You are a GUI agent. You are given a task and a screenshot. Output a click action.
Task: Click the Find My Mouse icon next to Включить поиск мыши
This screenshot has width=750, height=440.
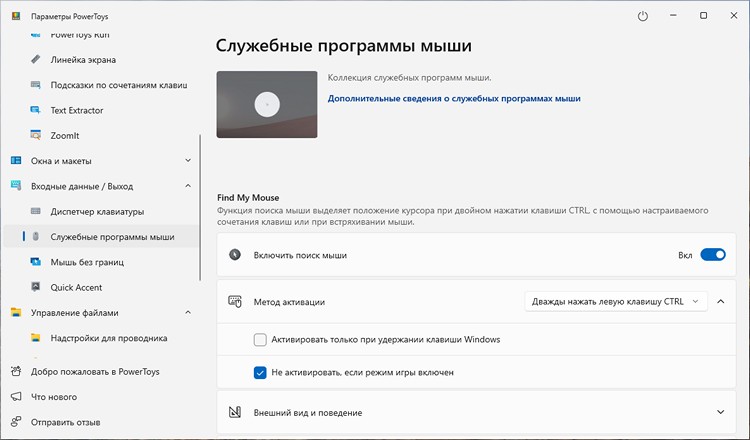[235, 255]
